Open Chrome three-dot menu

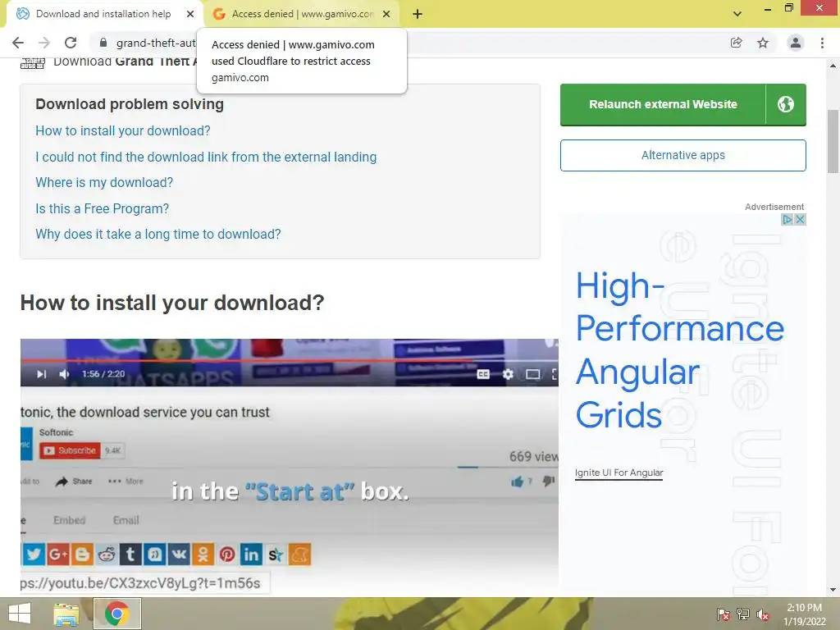click(822, 43)
